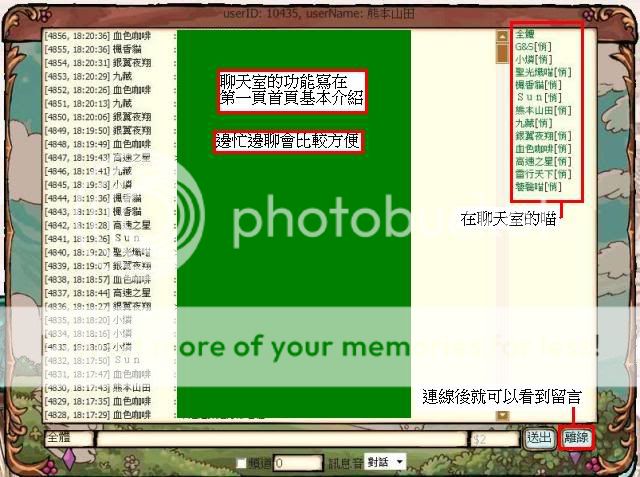Click the chat scrollbar up arrow
640x477 pixels.
[502, 37]
